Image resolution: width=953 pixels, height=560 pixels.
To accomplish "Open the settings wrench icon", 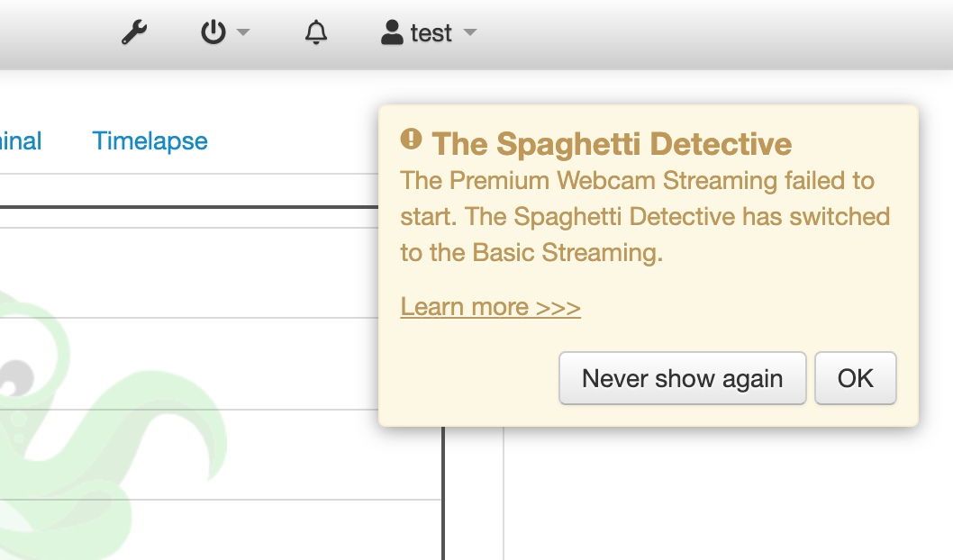I will tap(134, 33).
